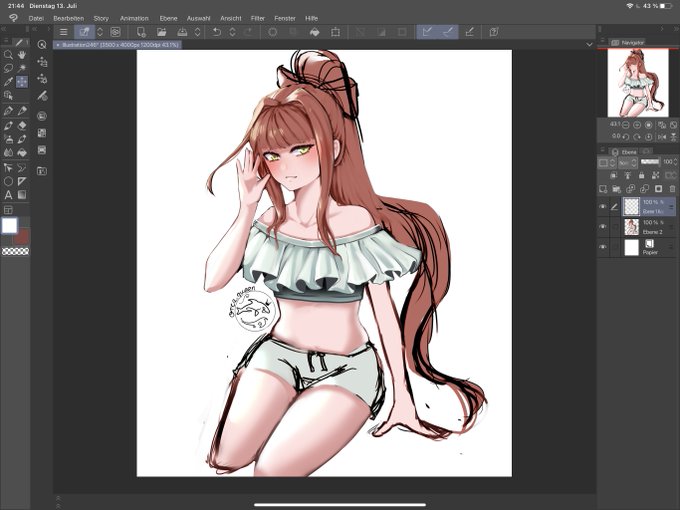Screen dimensions: 680x510
Task: Open the Filter menu
Action: tap(258, 18)
